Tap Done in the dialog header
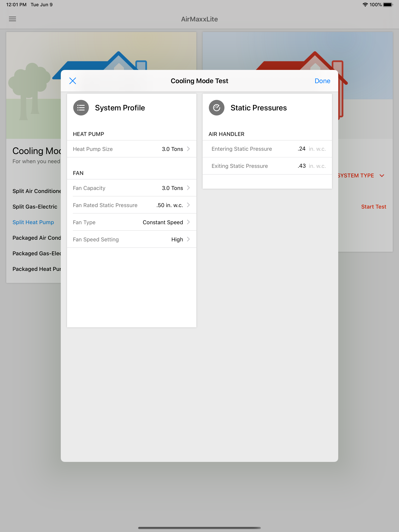The width and height of the screenshot is (399, 532). coord(322,81)
